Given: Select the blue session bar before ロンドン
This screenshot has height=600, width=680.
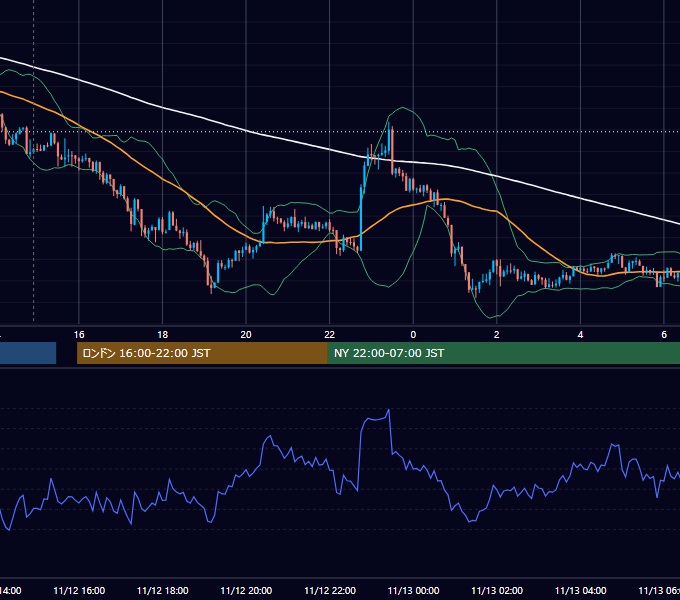Looking at the screenshot, I should click(28, 353).
